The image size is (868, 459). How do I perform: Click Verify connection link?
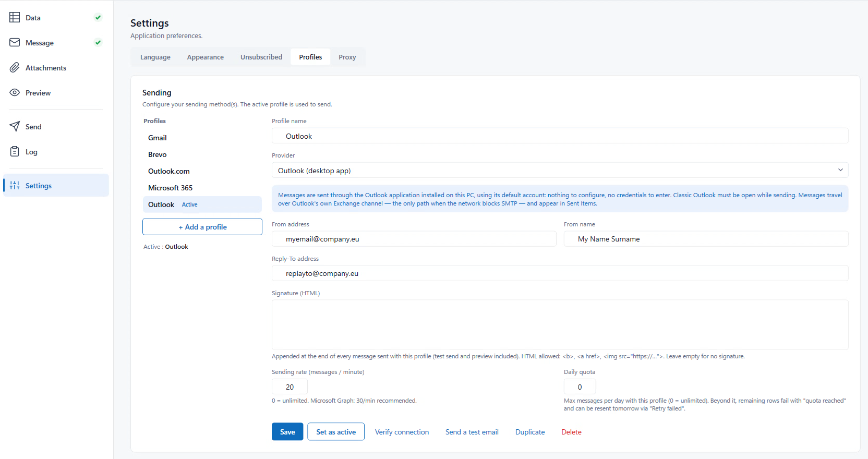tap(402, 432)
